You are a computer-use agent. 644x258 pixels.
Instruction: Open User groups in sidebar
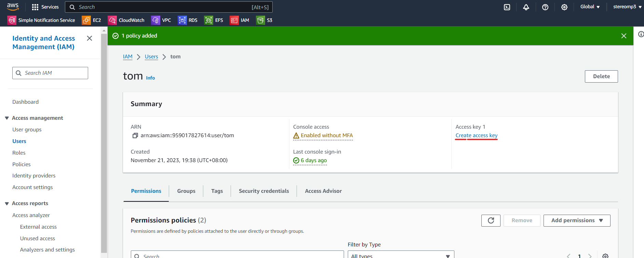[x=27, y=130]
